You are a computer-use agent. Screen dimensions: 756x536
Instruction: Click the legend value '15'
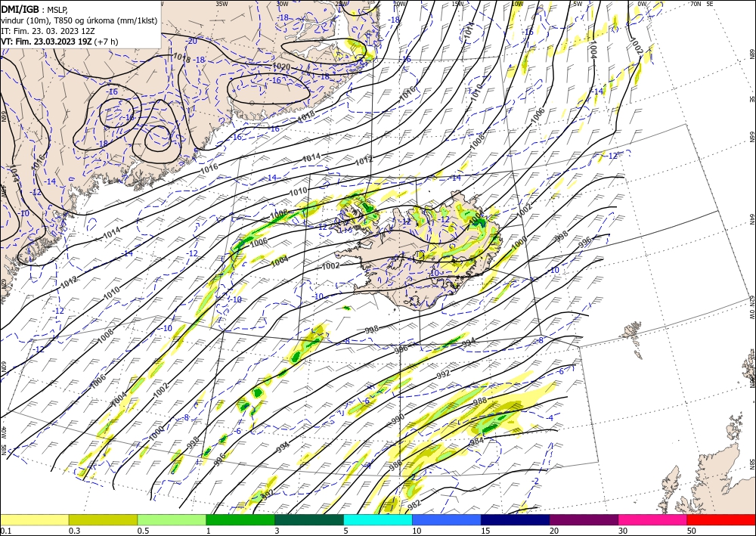point(485,531)
